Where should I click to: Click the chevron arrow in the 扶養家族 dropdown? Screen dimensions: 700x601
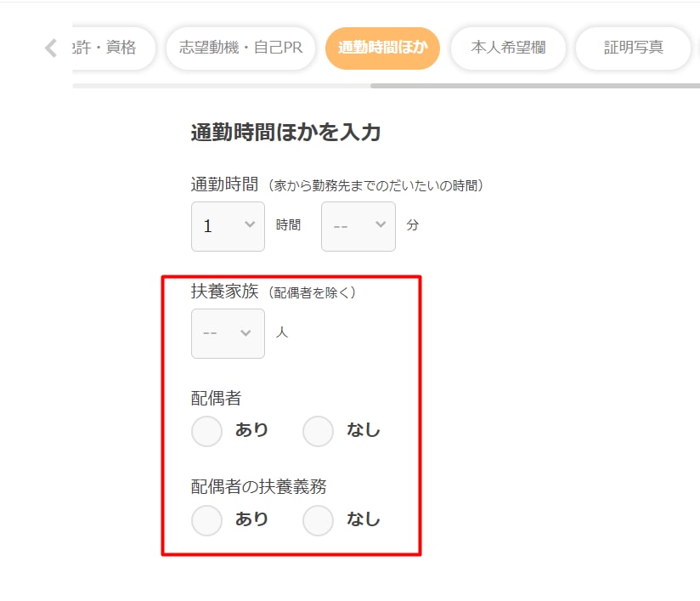tap(246, 332)
